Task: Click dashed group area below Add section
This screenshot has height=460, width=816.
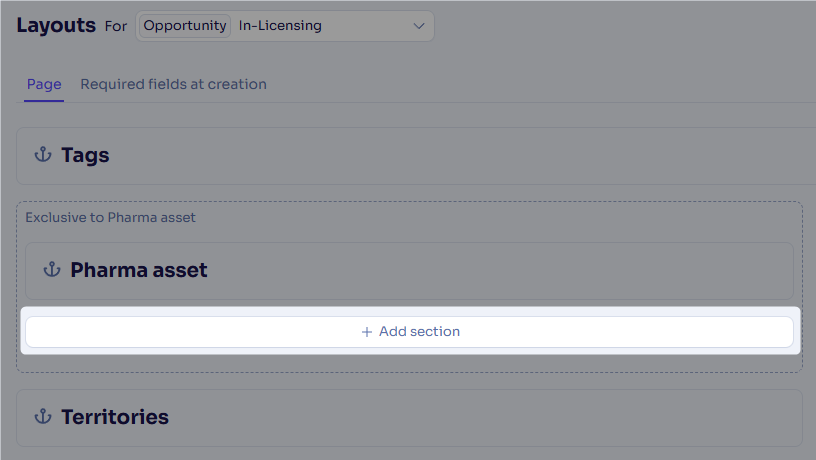Action: [409, 363]
